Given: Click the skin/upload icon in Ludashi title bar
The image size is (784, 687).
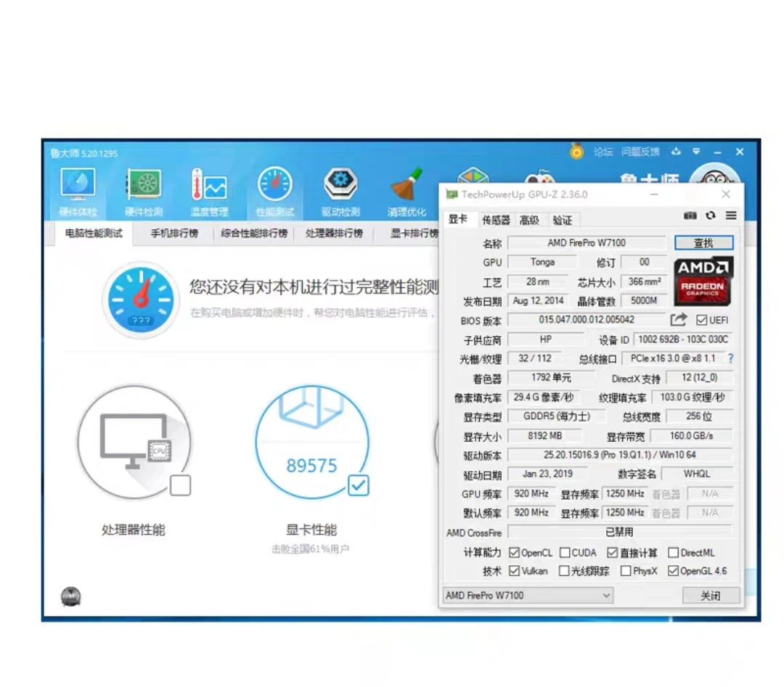Looking at the screenshot, I should [x=676, y=152].
